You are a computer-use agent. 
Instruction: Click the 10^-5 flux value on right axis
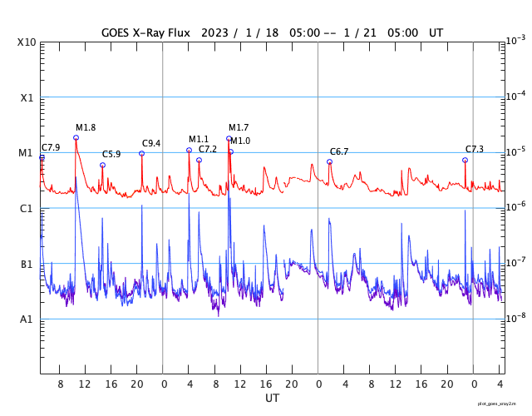pos(515,151)
